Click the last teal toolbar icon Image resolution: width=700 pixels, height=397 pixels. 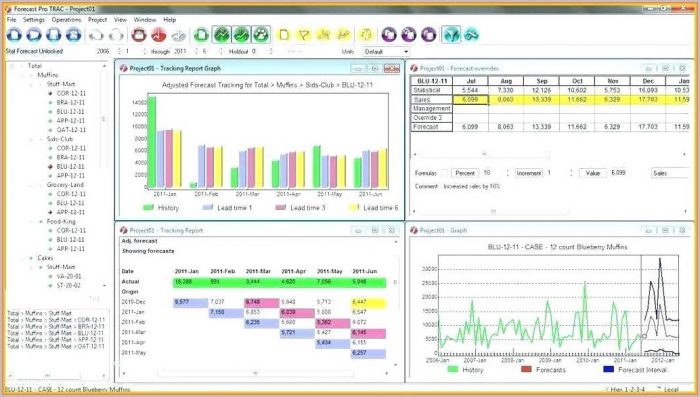point(471,34)
